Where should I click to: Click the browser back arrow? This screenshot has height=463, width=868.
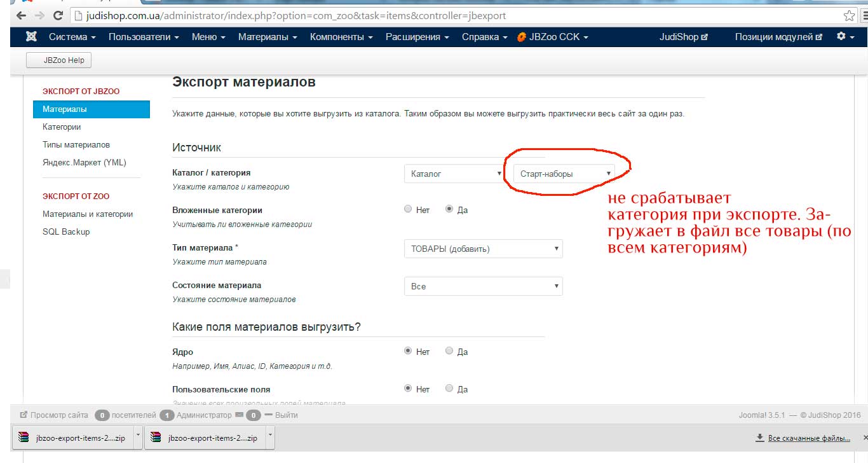point(21,15)
